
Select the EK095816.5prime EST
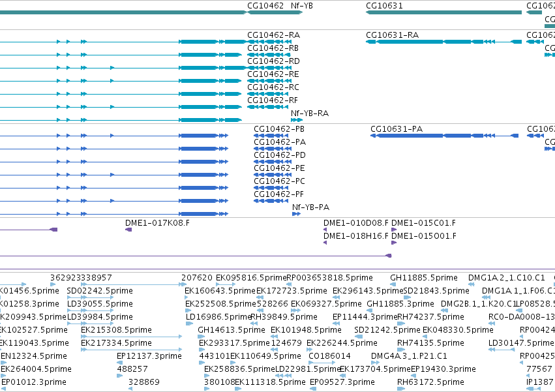pyautogui.click(x=251, y=278)
